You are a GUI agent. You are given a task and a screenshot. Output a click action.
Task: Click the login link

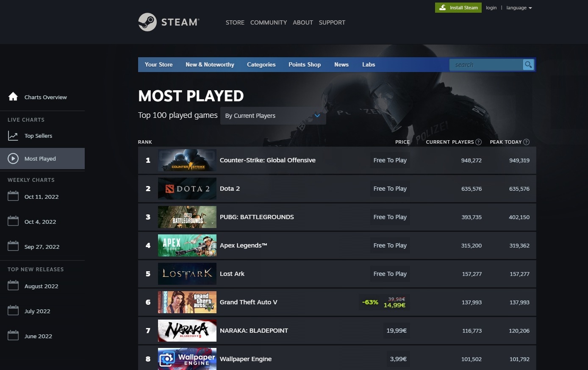pyautogui.click(x=491, y=8)
